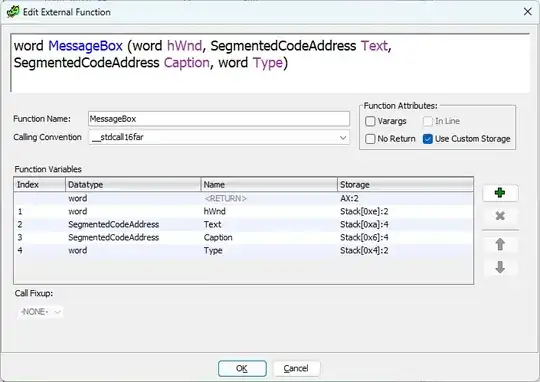540x382 pixels.
Task: Move parameter up with up arrow
Action: point(500,245)
